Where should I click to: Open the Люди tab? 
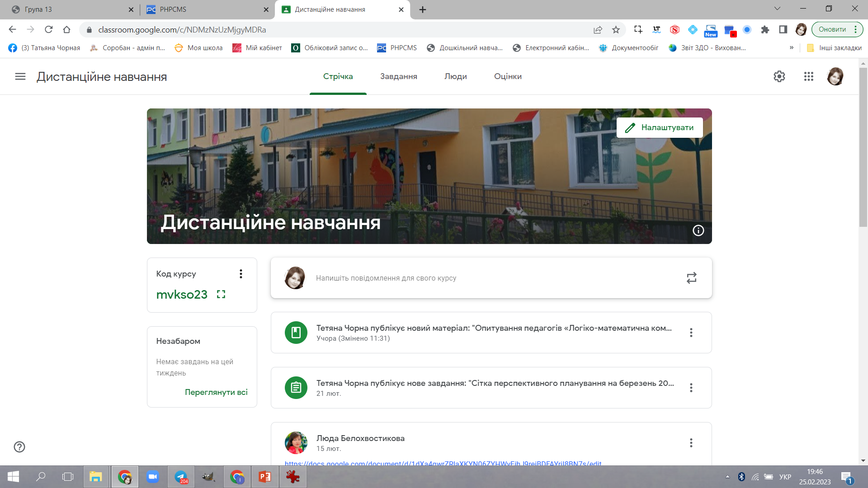pos(455,76)
